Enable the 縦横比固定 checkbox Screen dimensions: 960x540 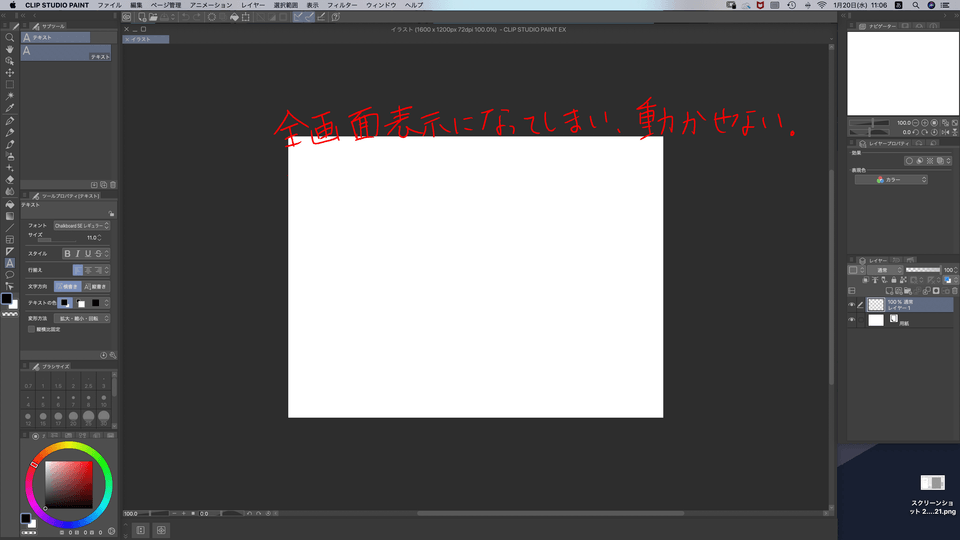coord(32,329)
